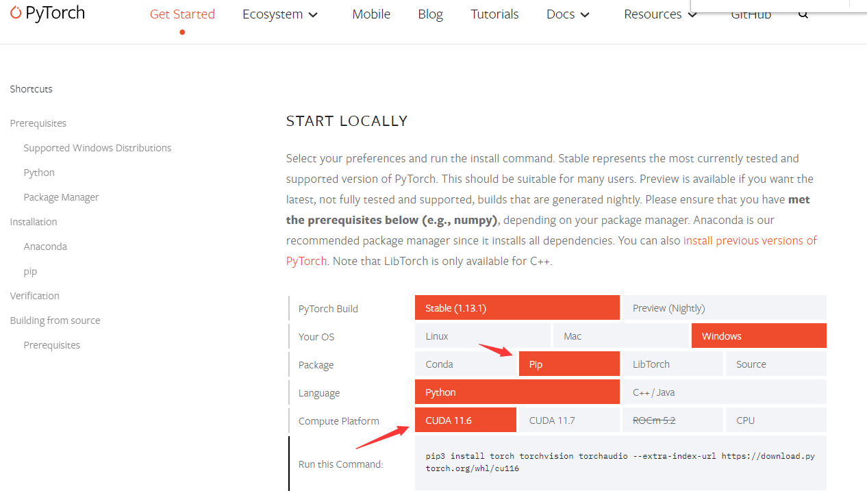The height and width of the screenshot is (504, 867).
Task: Go to Anaconda section in sidebar
Action: click(45, 247)
